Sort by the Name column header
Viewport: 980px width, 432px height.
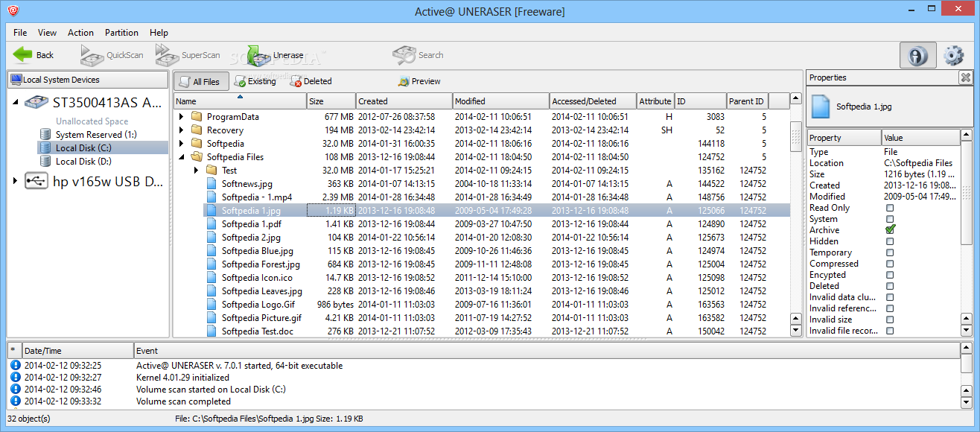(x=240, y=101)
